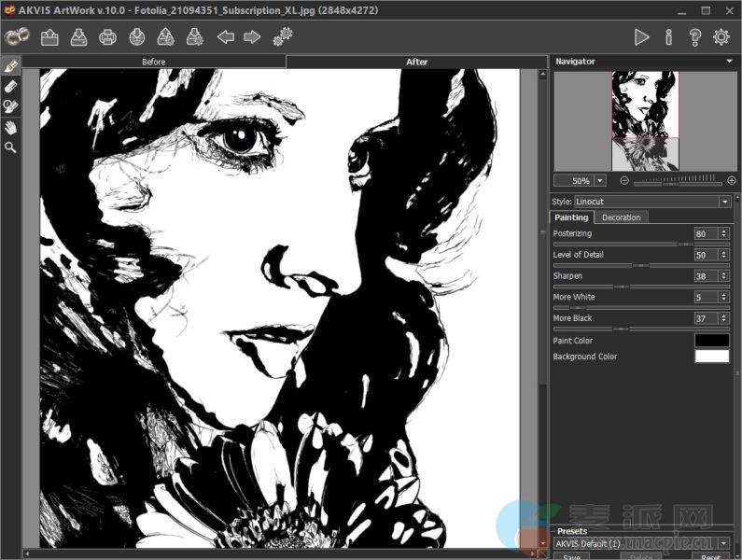Viewport: 742px width, 560px height.
Task: Open batch processing with the double-gears icon
Action: pos(283,37)
